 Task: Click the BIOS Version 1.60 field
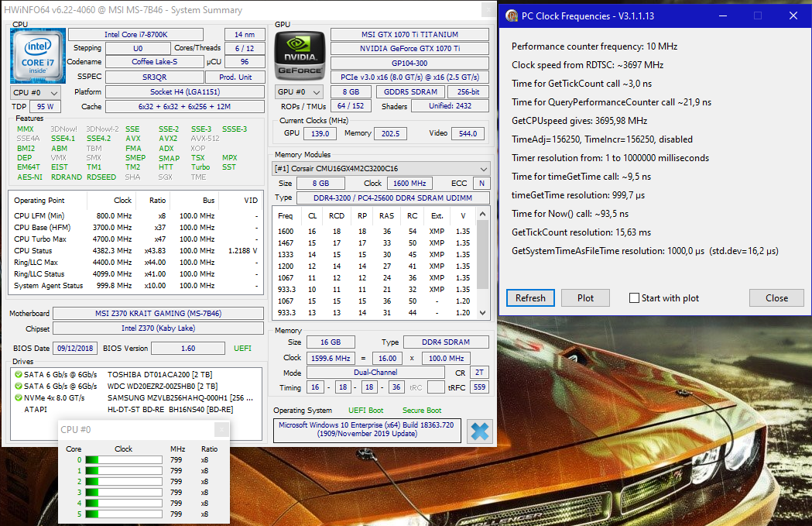click(x=188, y=349)
